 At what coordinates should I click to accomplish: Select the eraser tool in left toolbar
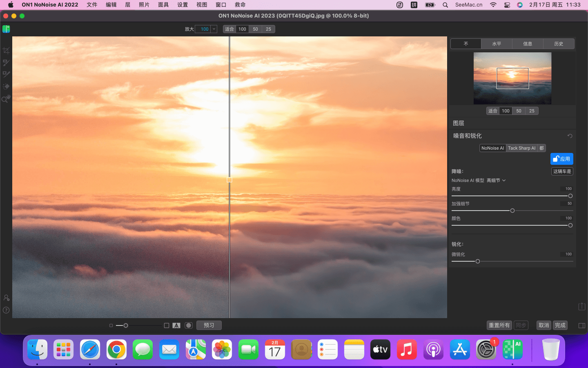point(6,86)
